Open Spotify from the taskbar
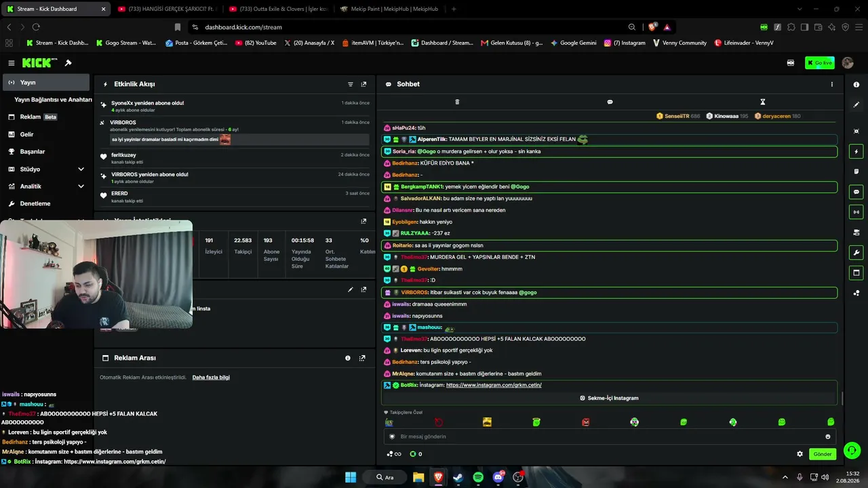Image resolution: width=868 pixels, height=488 pixels. [x=478, y=477]
